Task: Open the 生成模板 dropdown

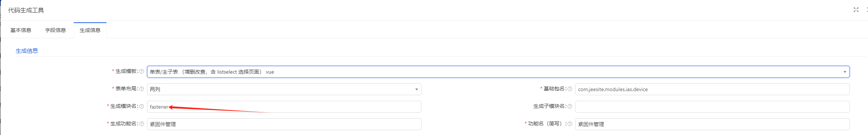Action: pyautogui.click(x=498, y=72)
